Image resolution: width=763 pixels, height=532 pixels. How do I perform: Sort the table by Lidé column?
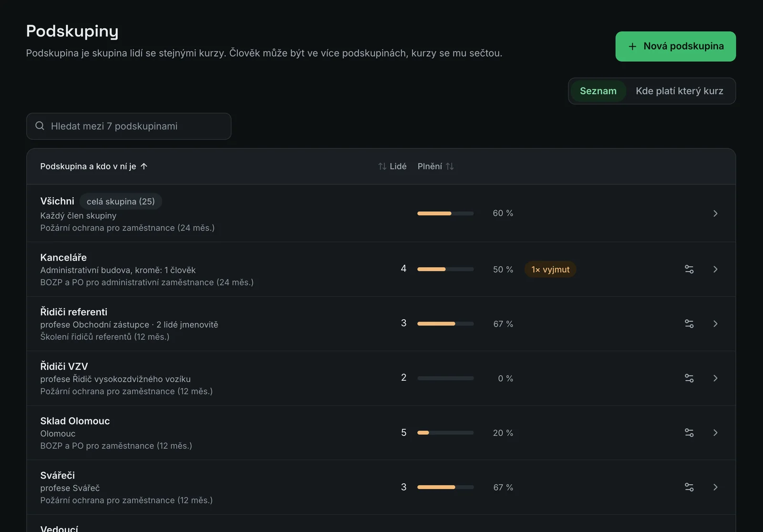coord(392,166)
